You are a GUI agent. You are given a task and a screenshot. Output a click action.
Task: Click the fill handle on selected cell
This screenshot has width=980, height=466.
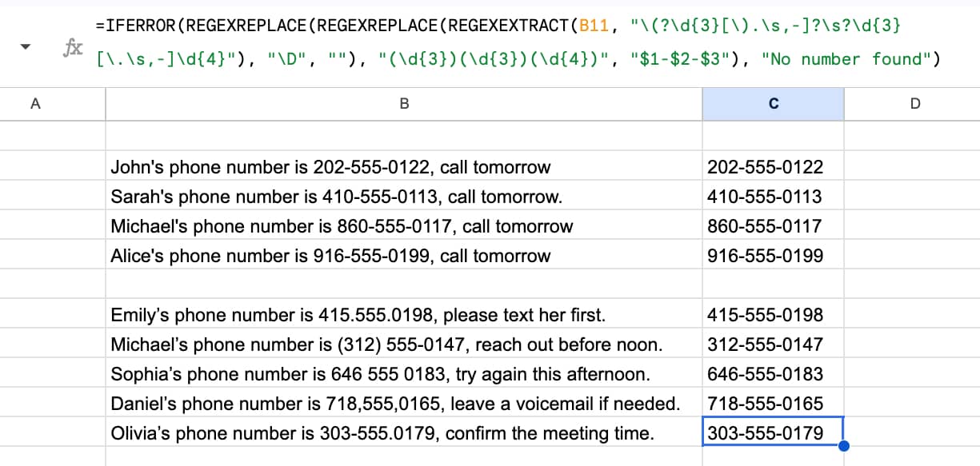[x=843, y=447]
